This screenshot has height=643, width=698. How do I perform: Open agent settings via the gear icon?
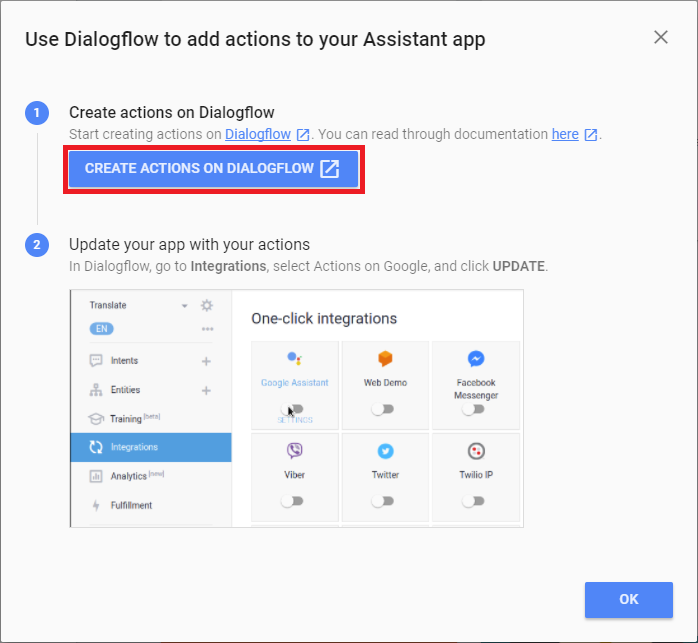pos(207,305)
